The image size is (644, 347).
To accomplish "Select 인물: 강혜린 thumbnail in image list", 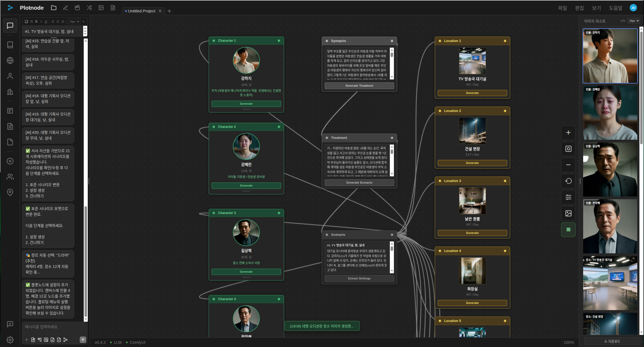I will click(x=610, y=113).
